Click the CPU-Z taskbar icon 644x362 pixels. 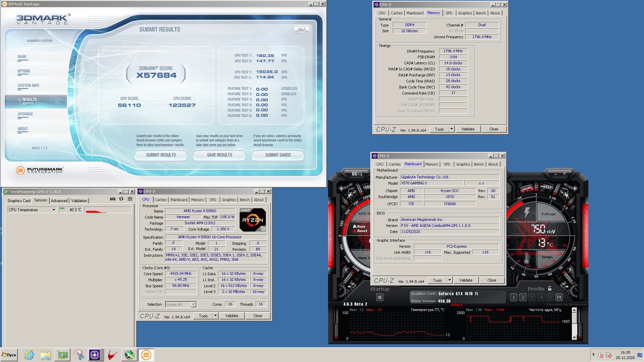pos(95,355)
